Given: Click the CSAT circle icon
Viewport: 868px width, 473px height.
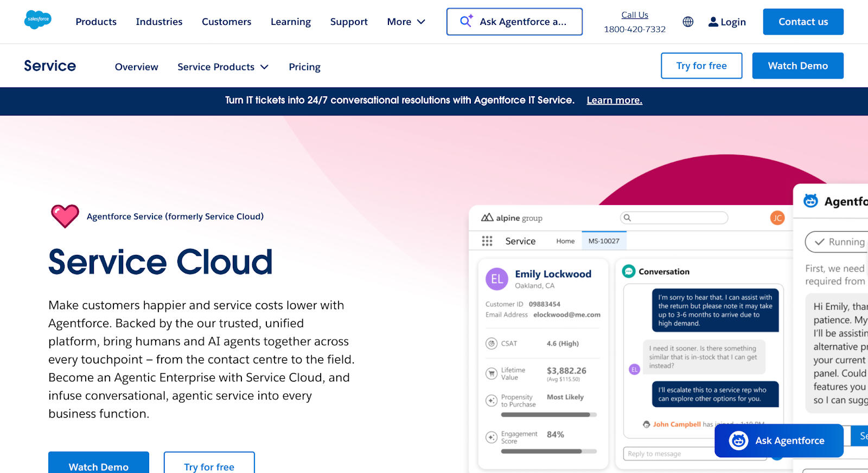Looking at the screenshot, I should (492, 343).
